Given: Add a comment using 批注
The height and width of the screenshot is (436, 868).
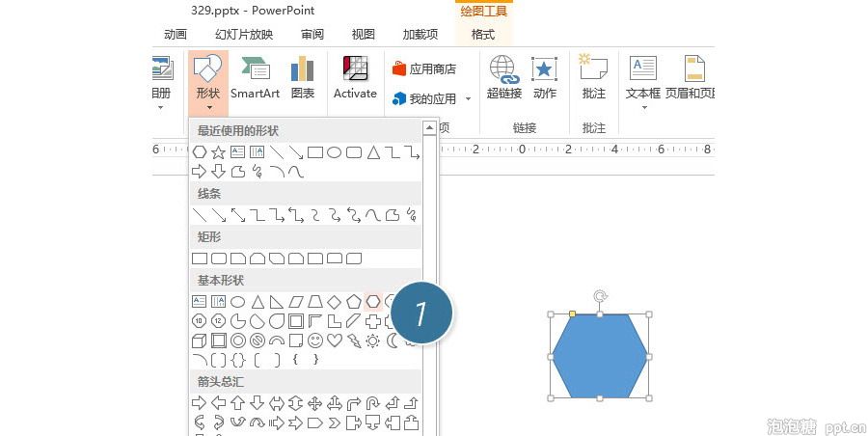Looking at the screenshot, I should click(x=593, y=77).
